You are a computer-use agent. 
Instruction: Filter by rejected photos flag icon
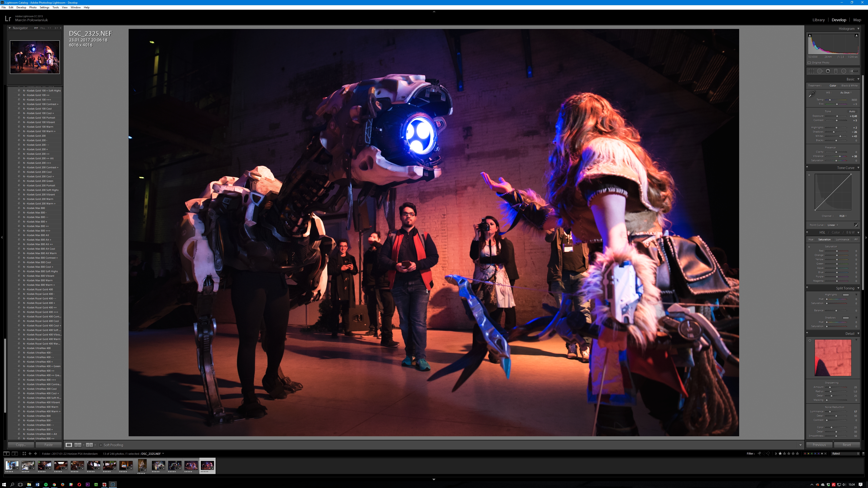pyautogui.click(x=768, y=454)
